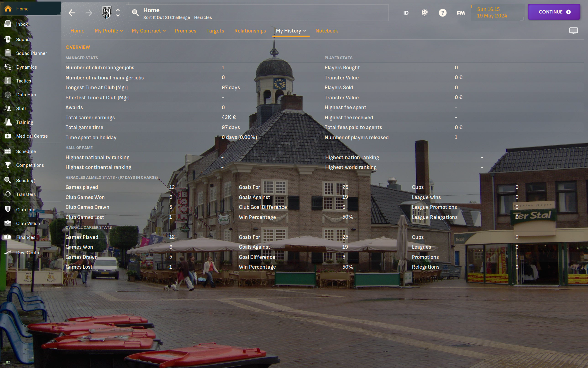
Task: Click the 42K € earnings value
Action: 229,117
